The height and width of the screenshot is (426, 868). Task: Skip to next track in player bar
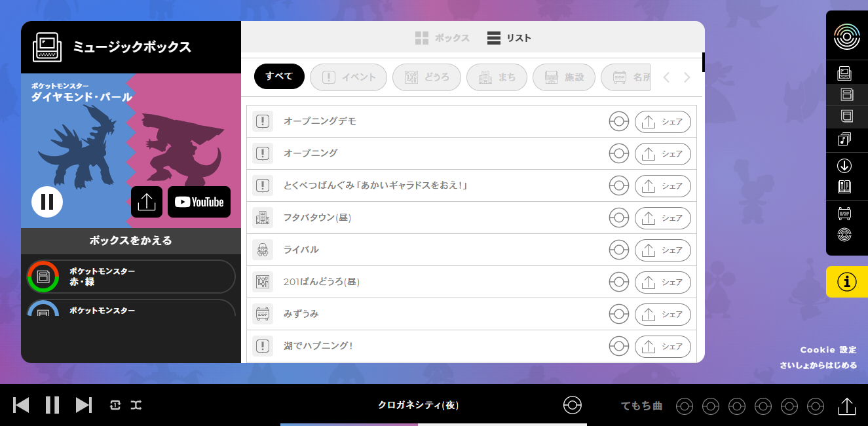tap(83, 405)
